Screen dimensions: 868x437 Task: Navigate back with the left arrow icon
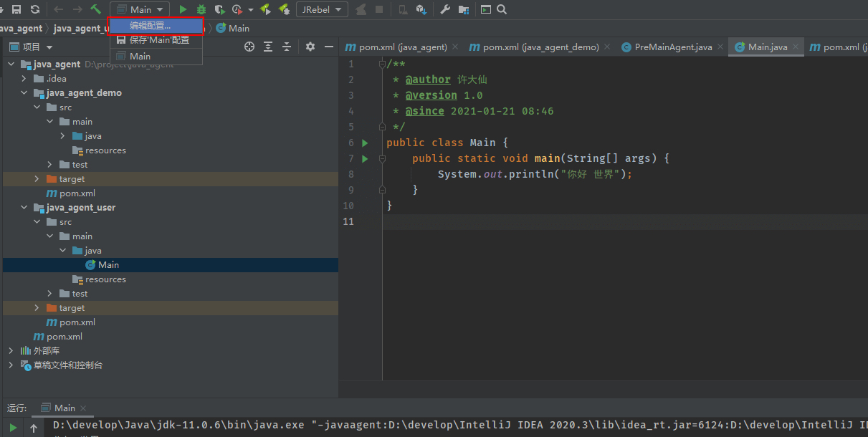point(59,9)
